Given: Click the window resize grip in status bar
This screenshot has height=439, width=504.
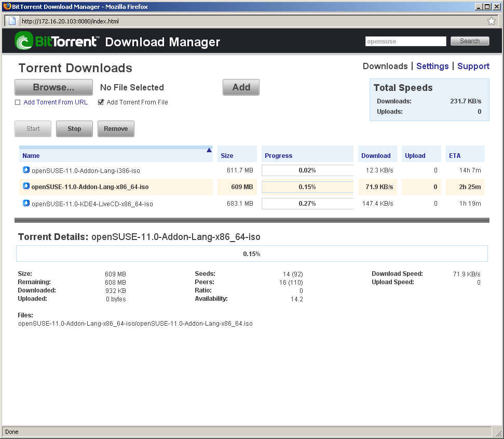Looking at the screenshot, I should click(x=498, y=433).
